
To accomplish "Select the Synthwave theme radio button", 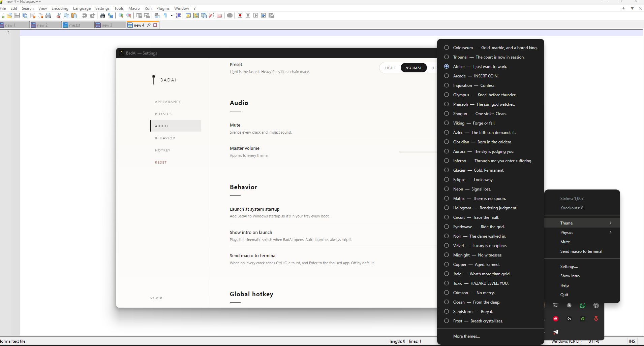I will 447,227.
